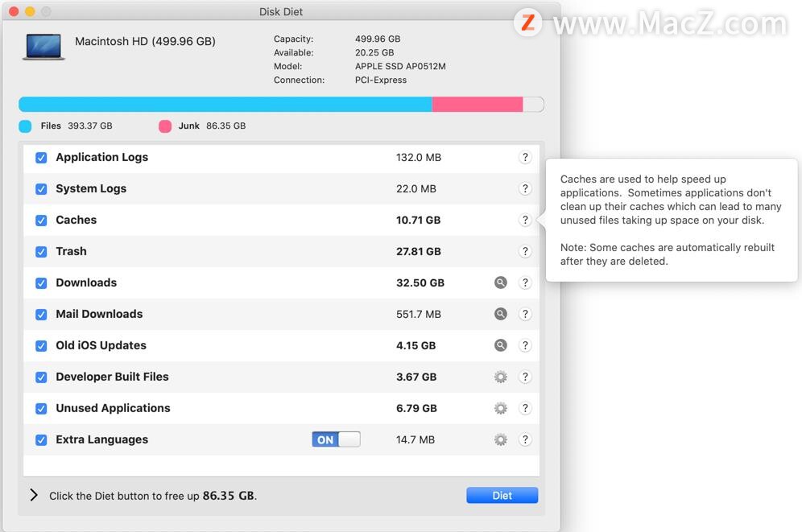Inspect Old iOS Updates with magnifier
Image resolution: width=802 pixels, height=532 pixels.
coord(501,345)
